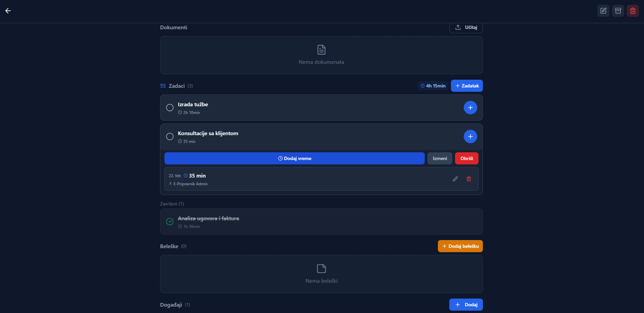This screenshot has height=313, width=644.
Task: Click the Izmeni button
Action: [x=440, y=158]
